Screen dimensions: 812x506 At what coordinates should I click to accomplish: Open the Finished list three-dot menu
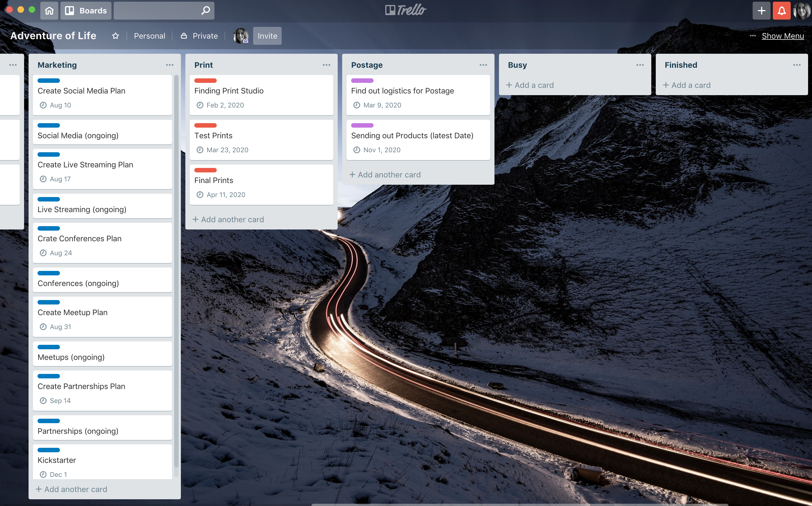coord(797,65)
